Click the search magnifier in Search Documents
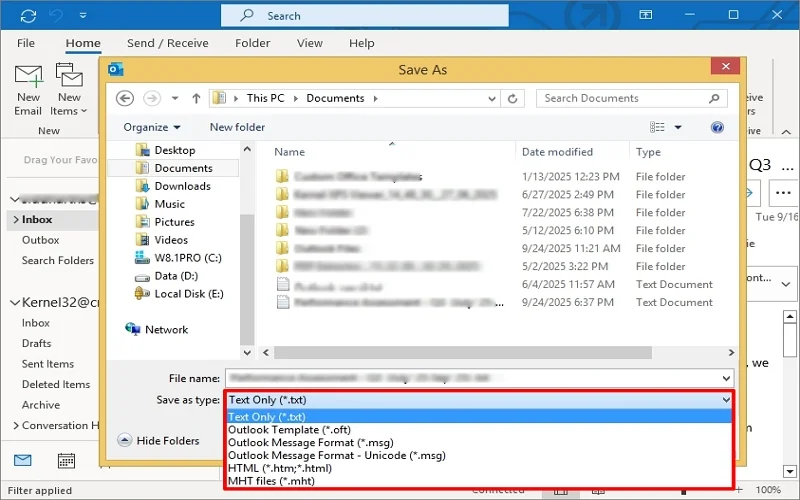 (x=714, y=98)
